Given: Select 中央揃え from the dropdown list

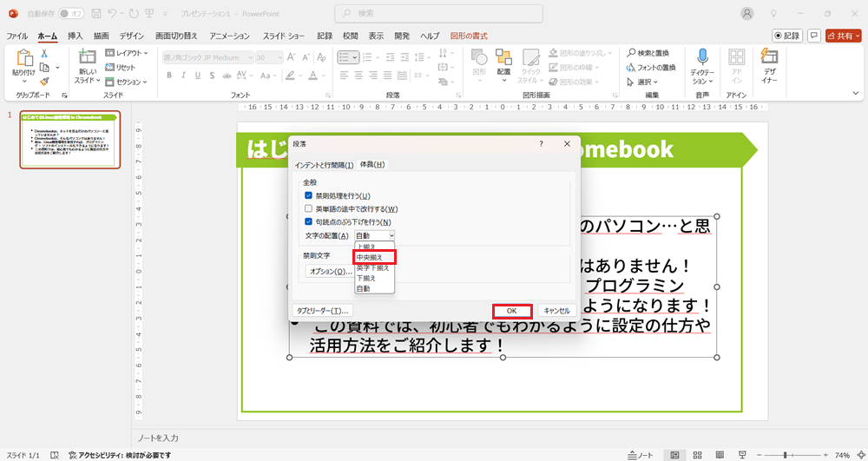Looking at the screenshot, I should (x=375, y=257).
